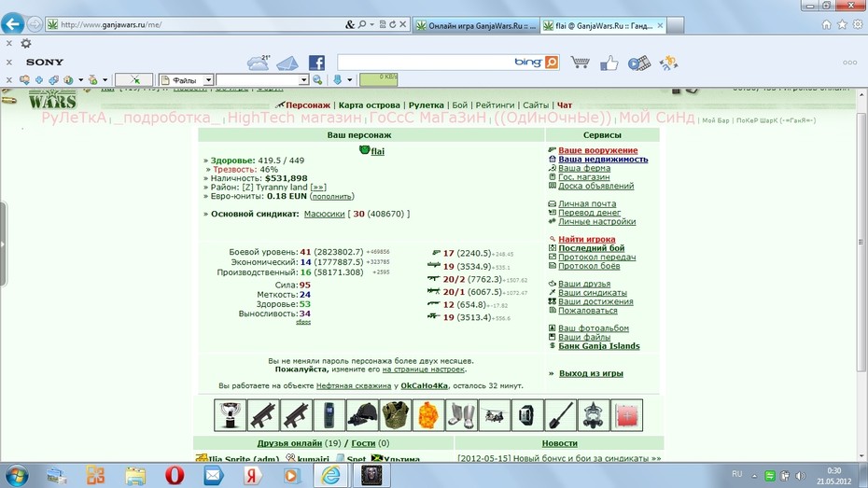
Task: Click the trophy cup inventory item
Action: point(230,415)
